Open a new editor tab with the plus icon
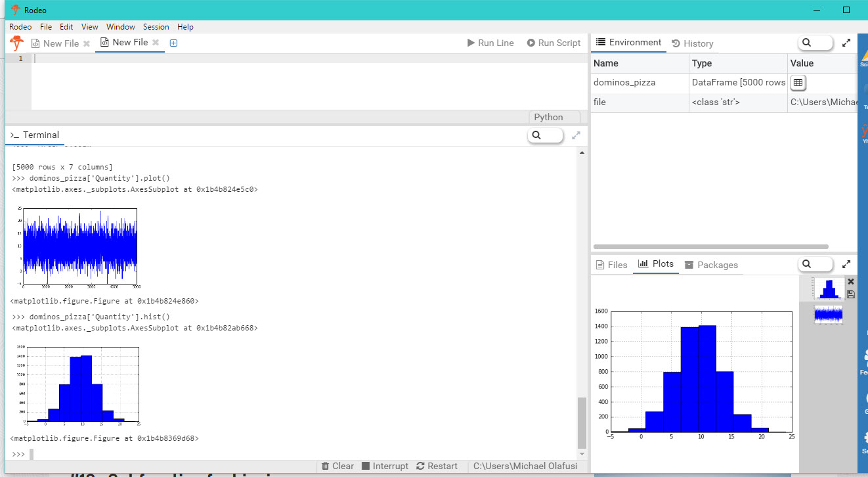868x477 pixels. coord(173,42)
